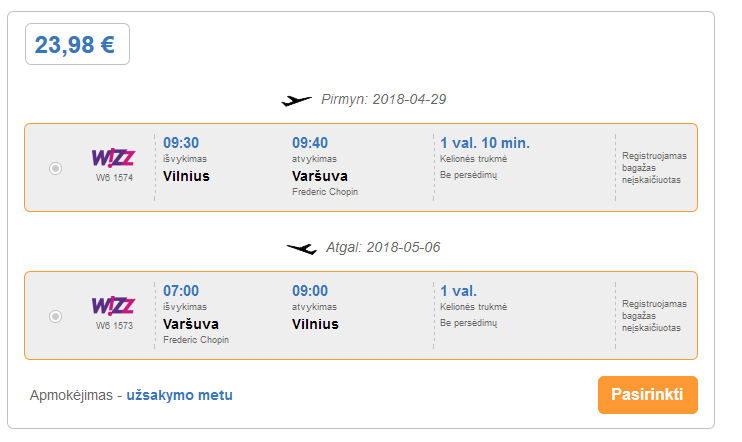Click the 23,98 € price box

point(77,44)
